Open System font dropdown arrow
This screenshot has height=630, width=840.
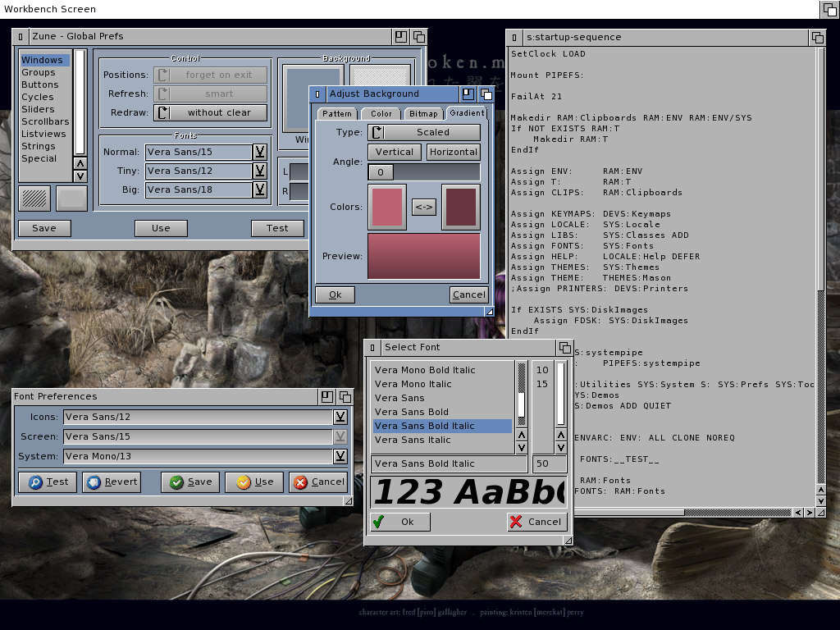(340, 456)
